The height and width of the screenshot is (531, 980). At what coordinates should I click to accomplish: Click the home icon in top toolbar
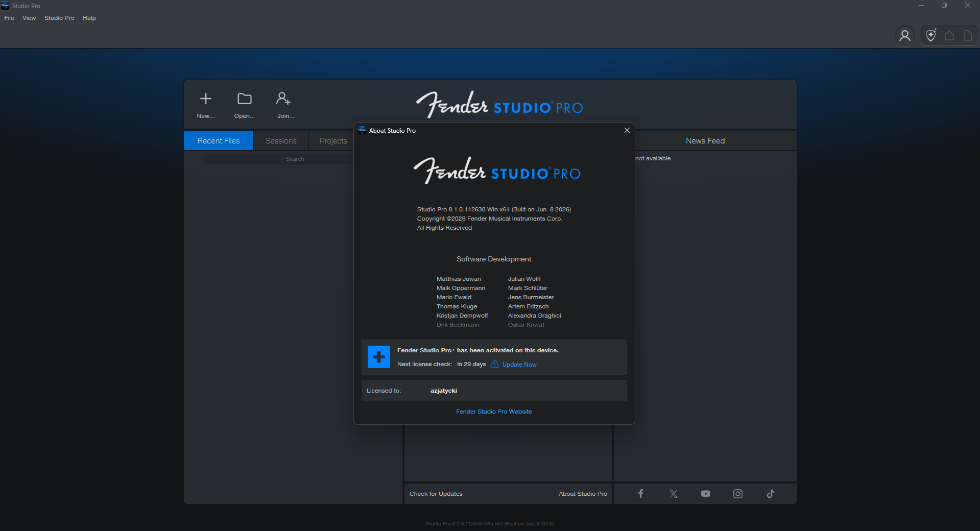tap(949, 36)
